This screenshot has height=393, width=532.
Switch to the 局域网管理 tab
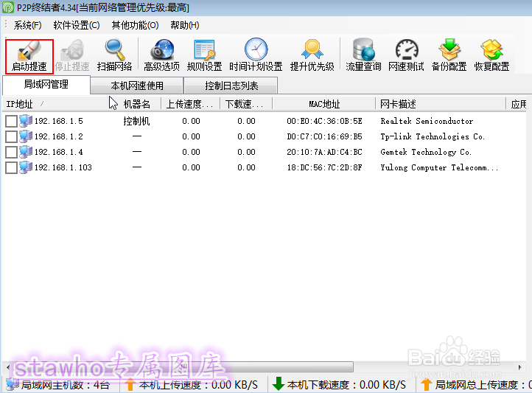pos(46,85)
